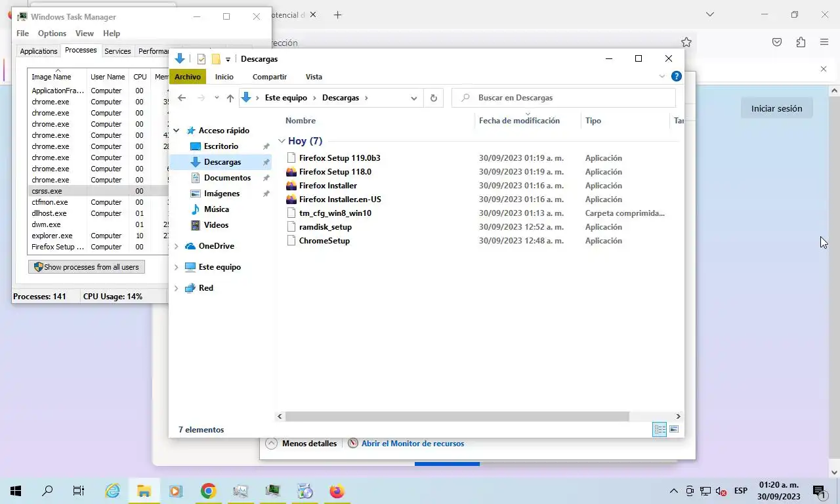The image size is (840, 504).
Task: Click the Firefox Setup 118.0 file icon
Action: (291, 172)
